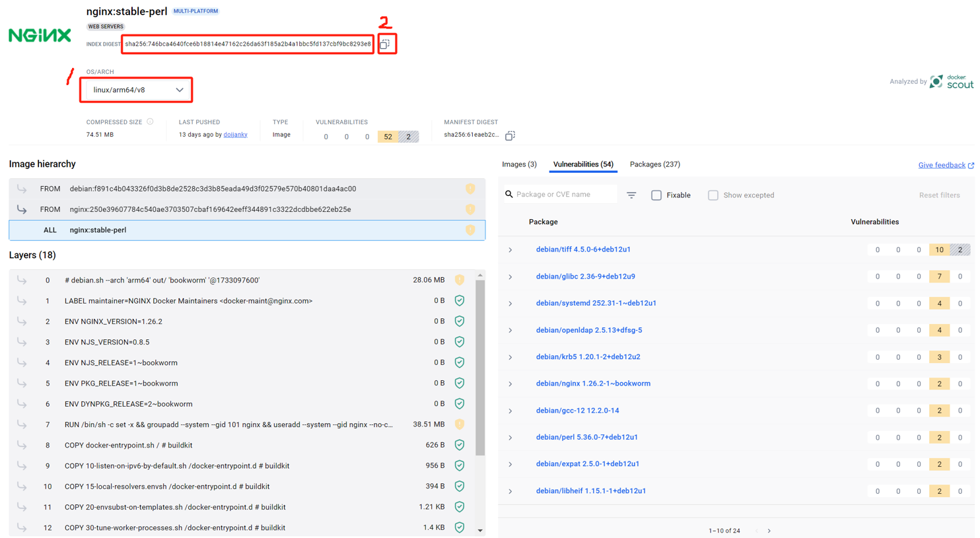
Task: Click the Layers list scrollbar thumb
Action: (480, 368)
